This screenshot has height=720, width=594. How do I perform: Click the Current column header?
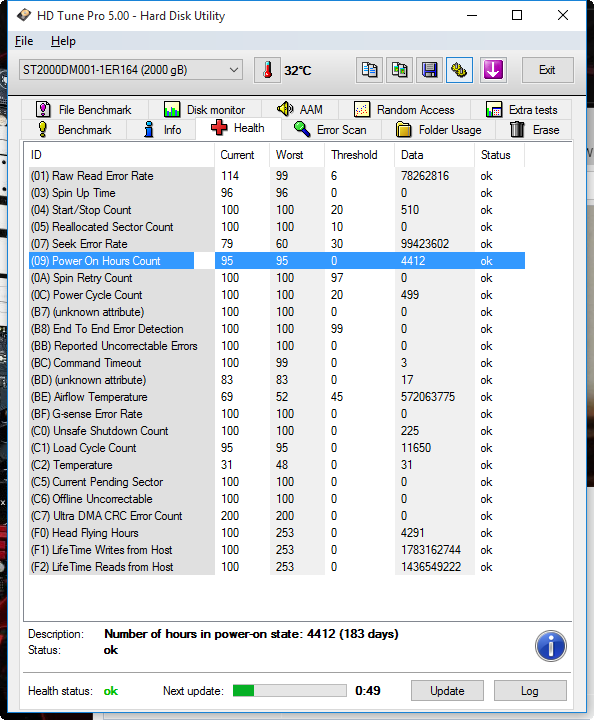coord(242,155)
